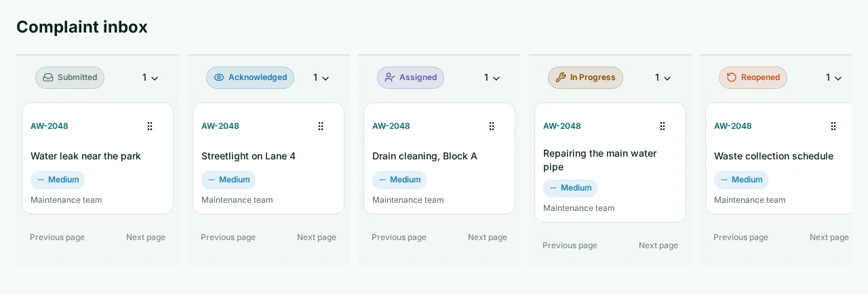868x295 pixels.
Task: Expand the Acknowledged column count dropdown
Action: (321, 78)
